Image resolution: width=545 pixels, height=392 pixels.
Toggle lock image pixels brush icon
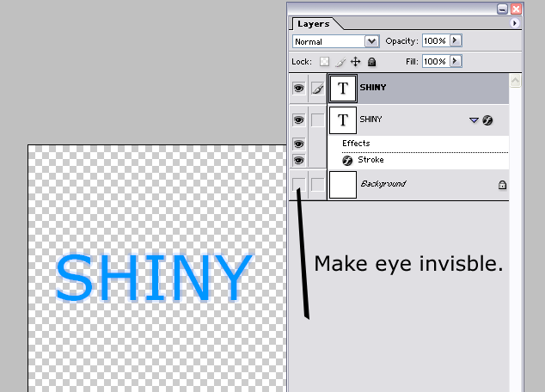tap(340, 62)
